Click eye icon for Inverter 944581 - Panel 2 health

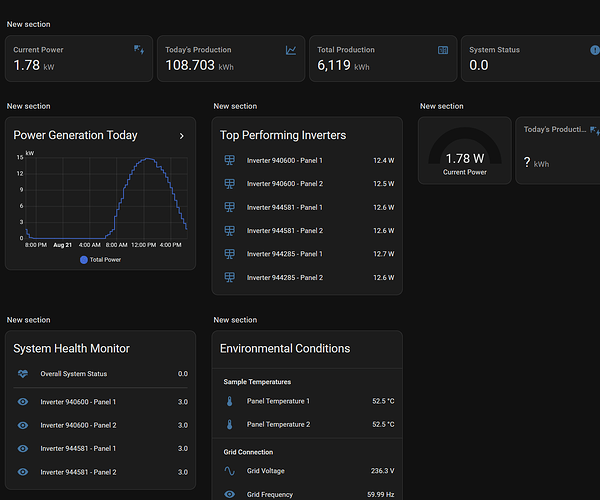(x=23, y=472)
